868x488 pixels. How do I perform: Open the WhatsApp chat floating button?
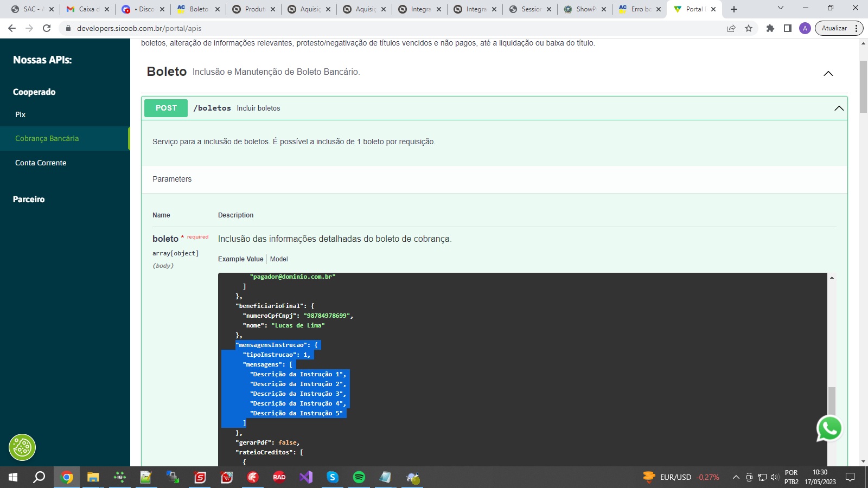tap(829, 428)
